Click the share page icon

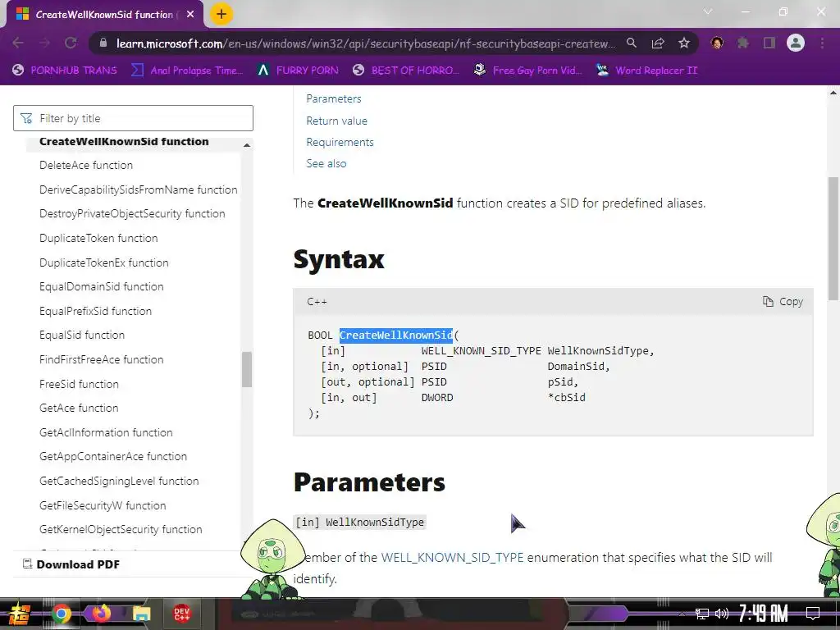coord(658,43)
